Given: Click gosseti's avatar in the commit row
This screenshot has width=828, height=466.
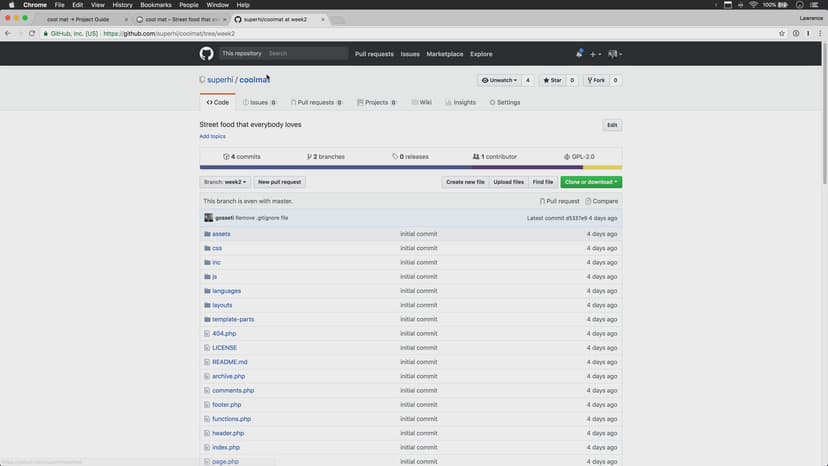Looking at the screenshot, I should point(209,217).
